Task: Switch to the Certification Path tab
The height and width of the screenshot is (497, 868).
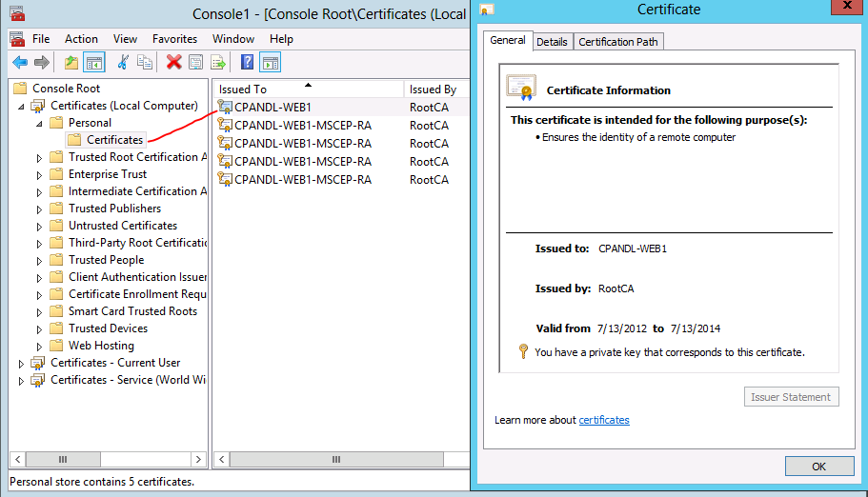Action: 618,42
